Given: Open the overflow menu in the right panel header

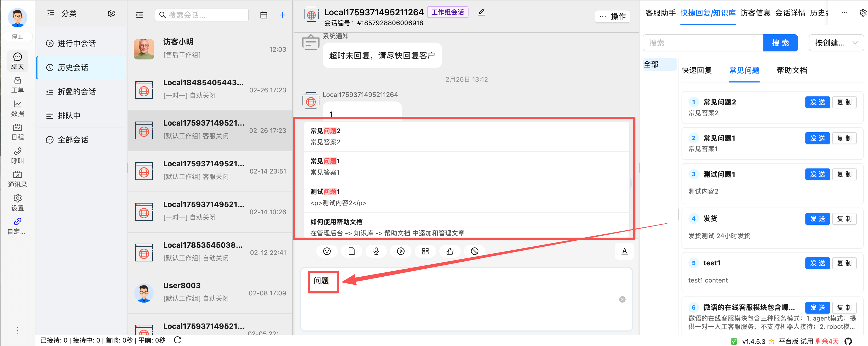Looking at the screenshot, I should pos(844,13).
